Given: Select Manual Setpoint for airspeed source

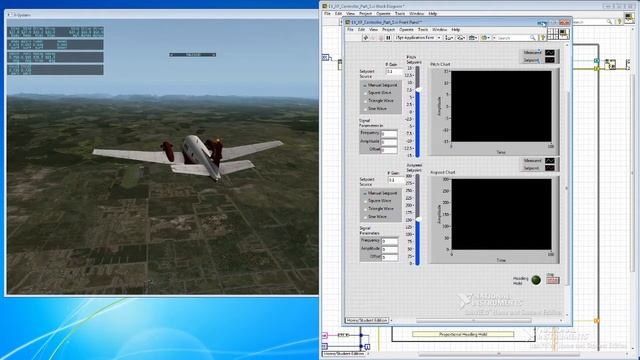Looking at the screenshot, I should 380,193.
